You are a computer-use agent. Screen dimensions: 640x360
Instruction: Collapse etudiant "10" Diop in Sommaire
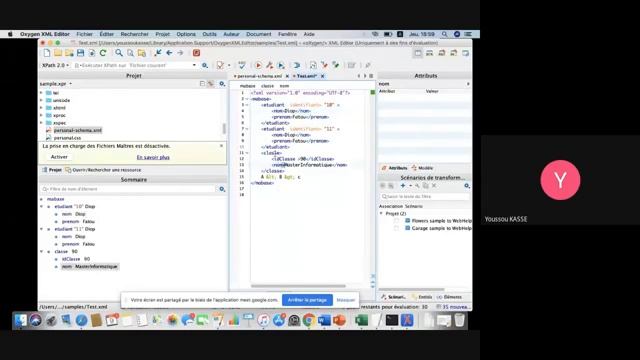click(x=42, y=207)
